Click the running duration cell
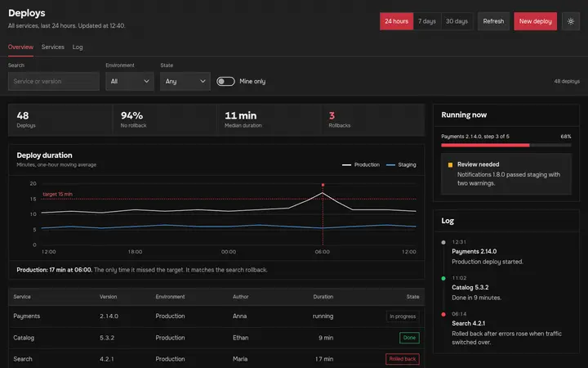This screenshot has height=368, width=588. pyautogui.click(x=323, y=316)
